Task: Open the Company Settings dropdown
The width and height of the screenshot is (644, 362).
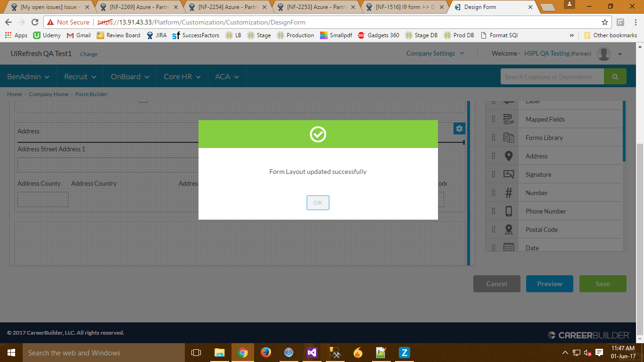Action: (x=435, y=53)
